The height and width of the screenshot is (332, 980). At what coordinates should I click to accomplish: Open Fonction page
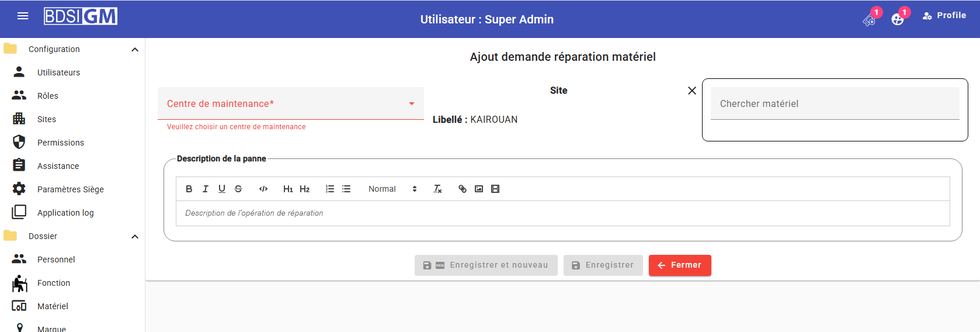coord(54,283)
